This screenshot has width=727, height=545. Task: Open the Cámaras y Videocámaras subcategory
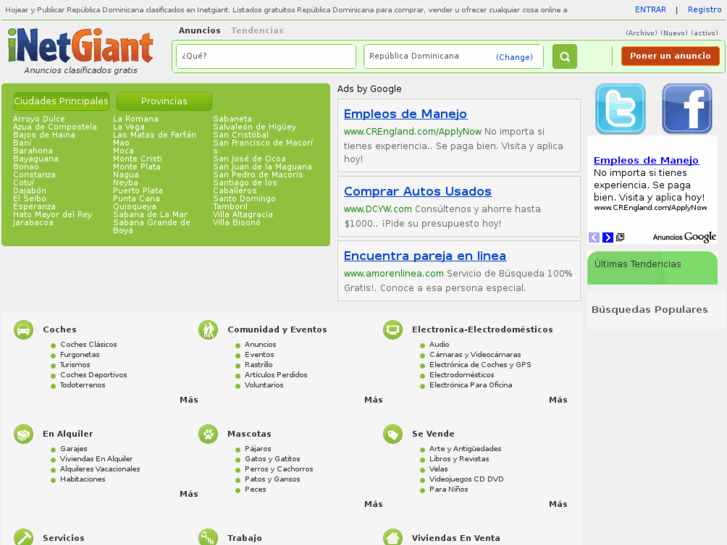475,355
